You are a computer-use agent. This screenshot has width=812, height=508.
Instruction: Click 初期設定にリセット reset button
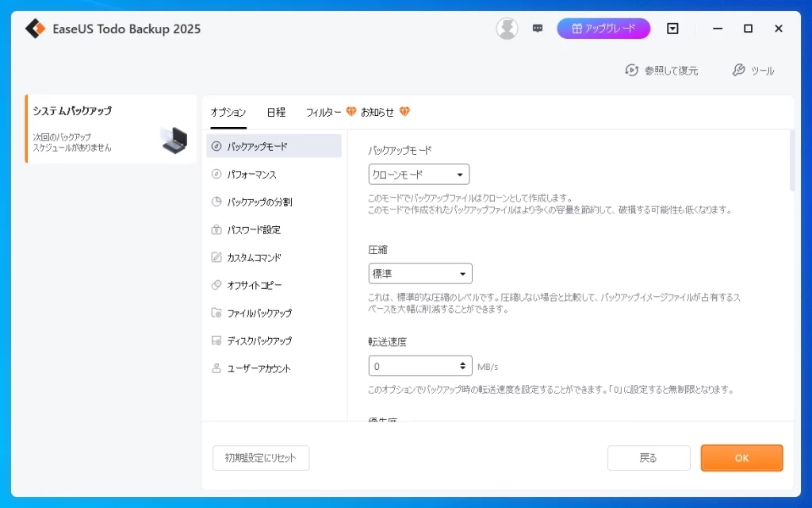261,458
